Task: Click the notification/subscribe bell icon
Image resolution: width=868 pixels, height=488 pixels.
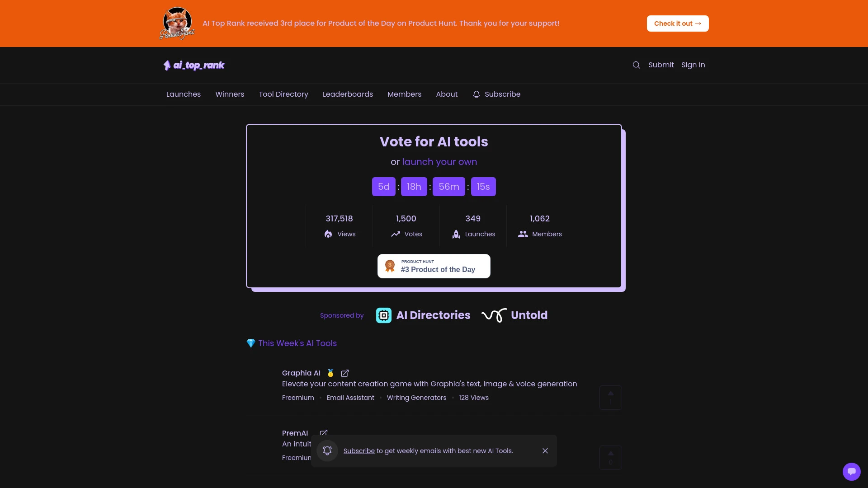Action: coord(477,94)
